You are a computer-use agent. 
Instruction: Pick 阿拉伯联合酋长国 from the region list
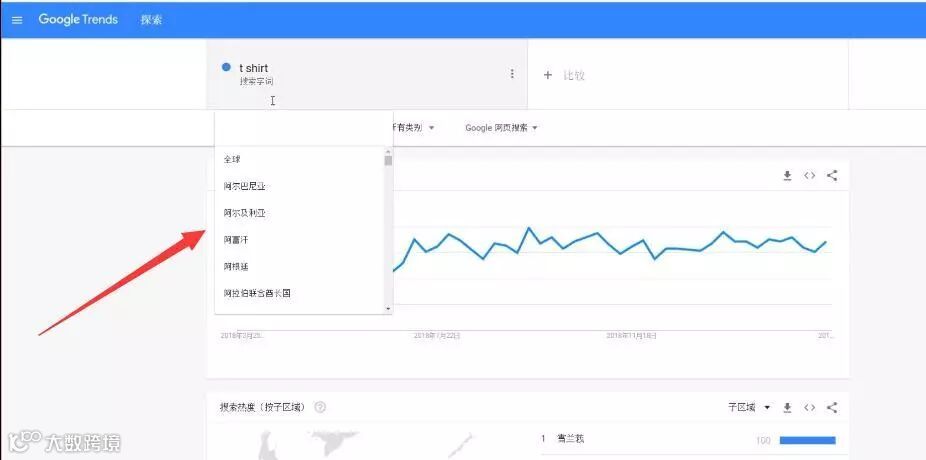click(x=299, y=293)
